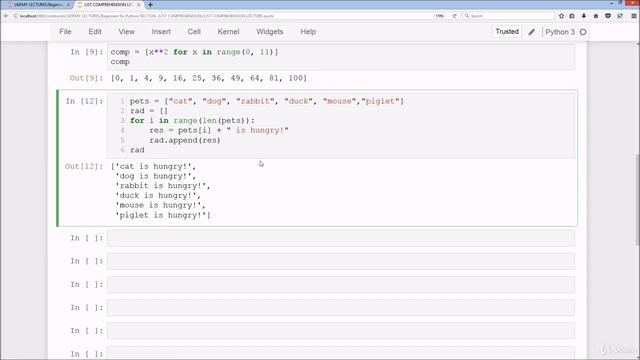
Task: Select the third empty code cell
Action: pos(341,284)
